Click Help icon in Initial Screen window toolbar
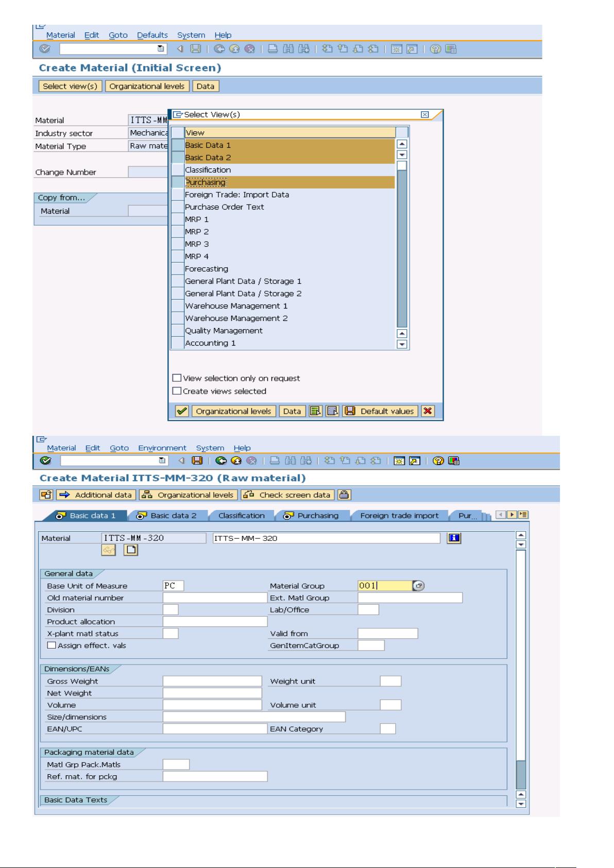 click(x=436, y=49)
